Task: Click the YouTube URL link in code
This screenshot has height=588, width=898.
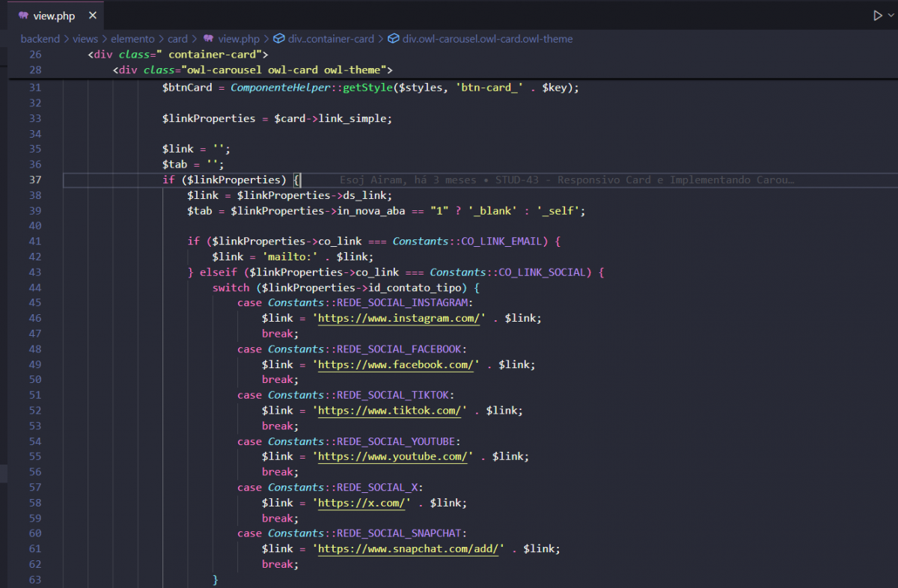Action: [x=392, y=456]
